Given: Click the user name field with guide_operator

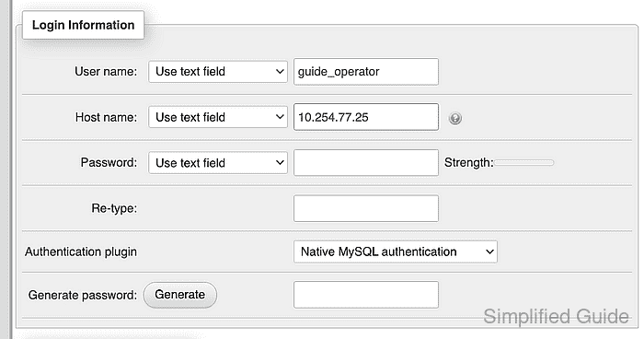Looking at the screenshot, I should tap(366, 72).
